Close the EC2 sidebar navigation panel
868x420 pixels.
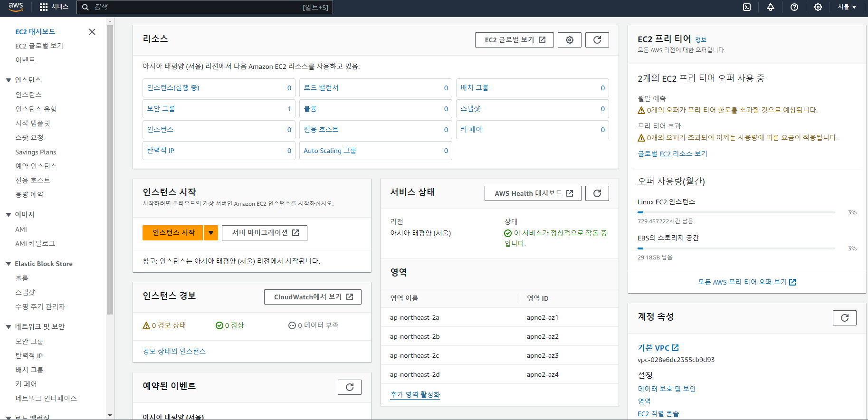pyautogui.click(x=92, y=32)
